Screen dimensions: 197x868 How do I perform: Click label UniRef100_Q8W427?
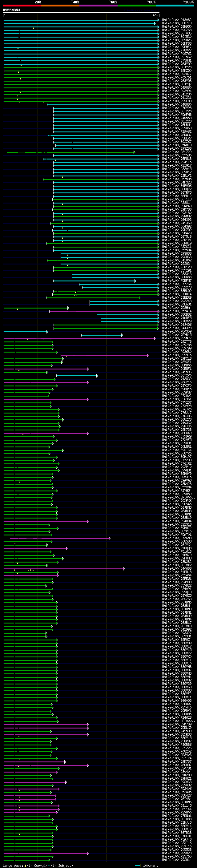177,795
